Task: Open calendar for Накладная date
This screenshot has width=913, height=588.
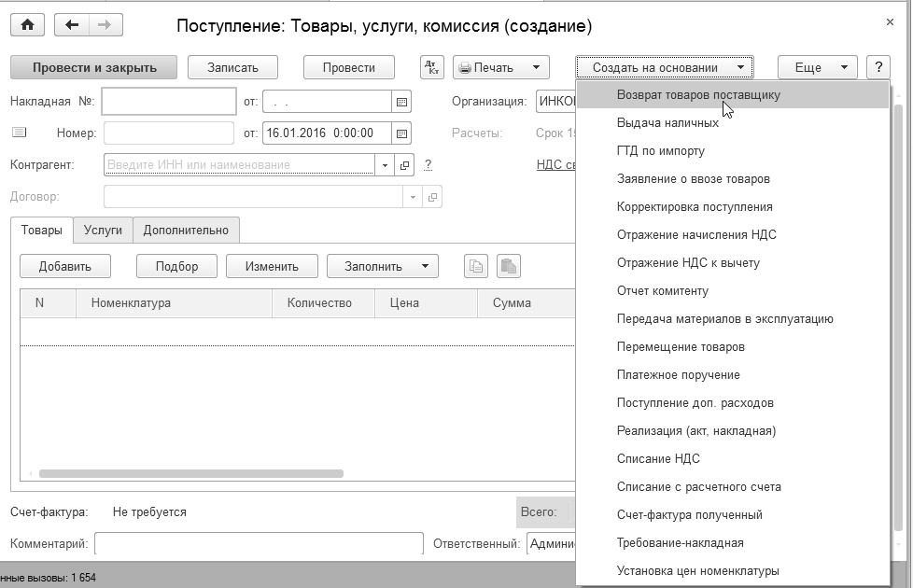Action: click(401, 102)
